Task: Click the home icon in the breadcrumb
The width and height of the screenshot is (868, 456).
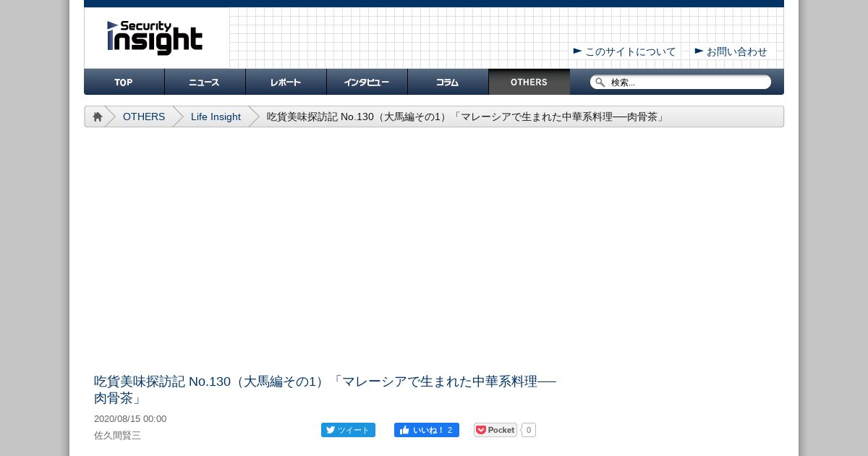Action: (98, 117)
